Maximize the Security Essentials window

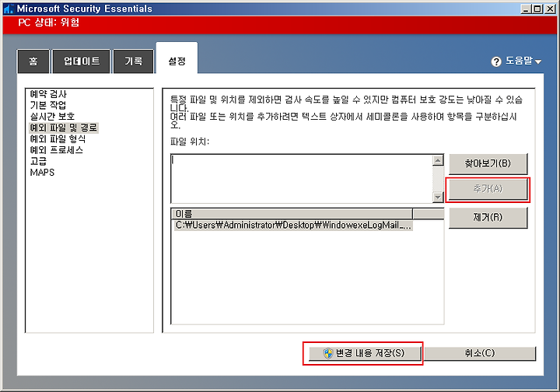pos(537,9)
